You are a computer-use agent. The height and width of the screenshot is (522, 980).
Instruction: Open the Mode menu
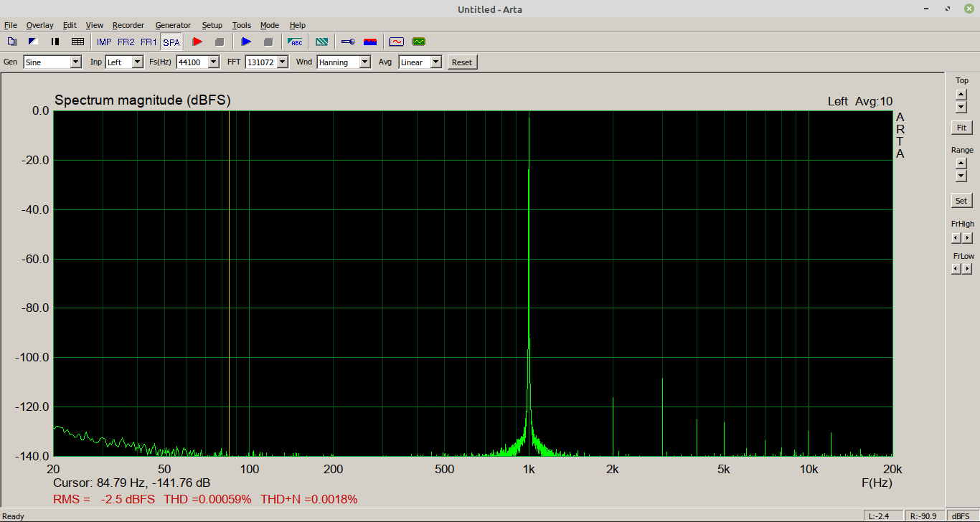point(270,25)
